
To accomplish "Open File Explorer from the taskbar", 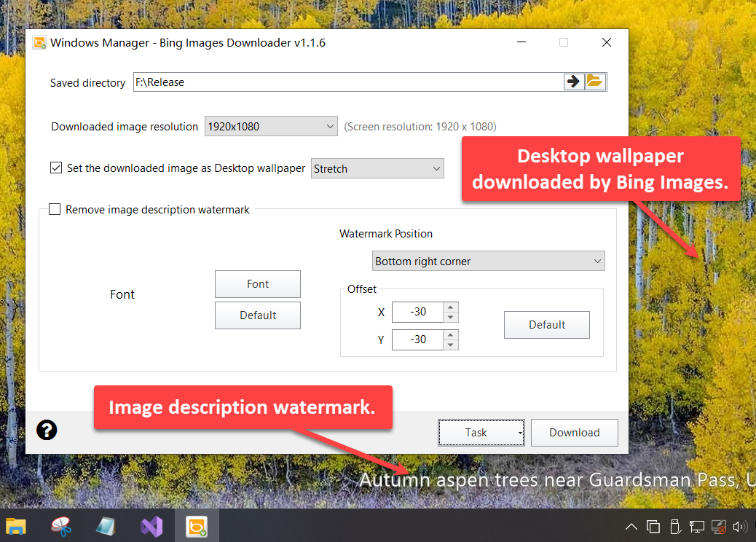I will pyautogui.click(x=15, y=527).
